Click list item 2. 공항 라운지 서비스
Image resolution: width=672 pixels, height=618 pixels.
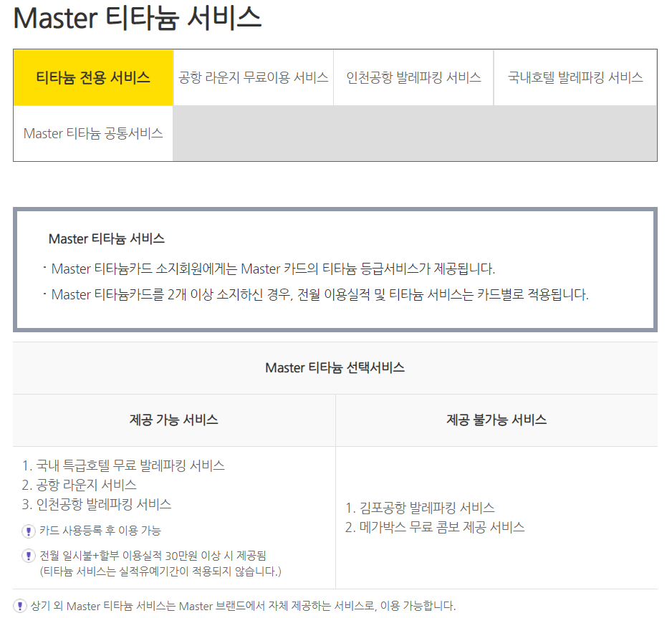click(80, 485)
